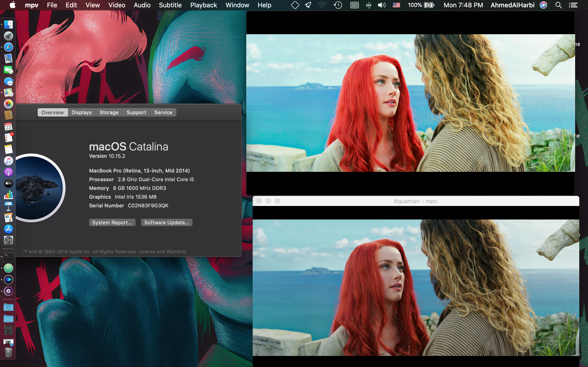Open License and Warranty details

pyautogui.click(x=162, y=251)
